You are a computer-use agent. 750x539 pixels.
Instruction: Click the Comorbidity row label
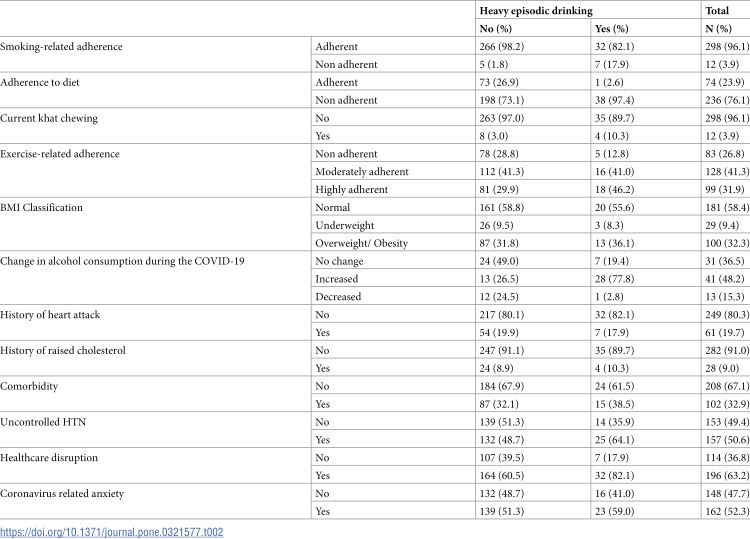[x=29, y=386]
